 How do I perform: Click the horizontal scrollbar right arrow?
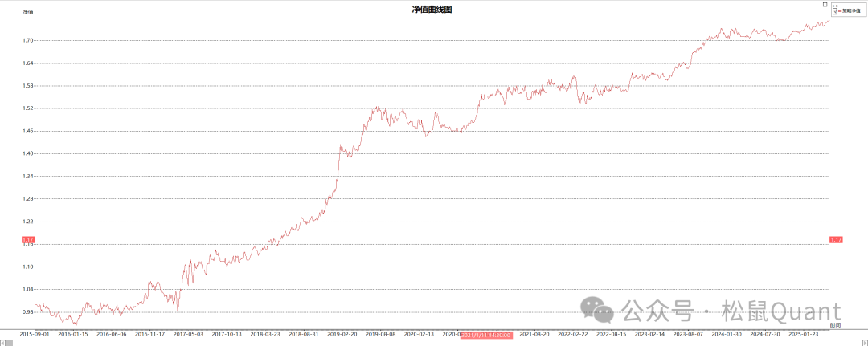[864, 342]
